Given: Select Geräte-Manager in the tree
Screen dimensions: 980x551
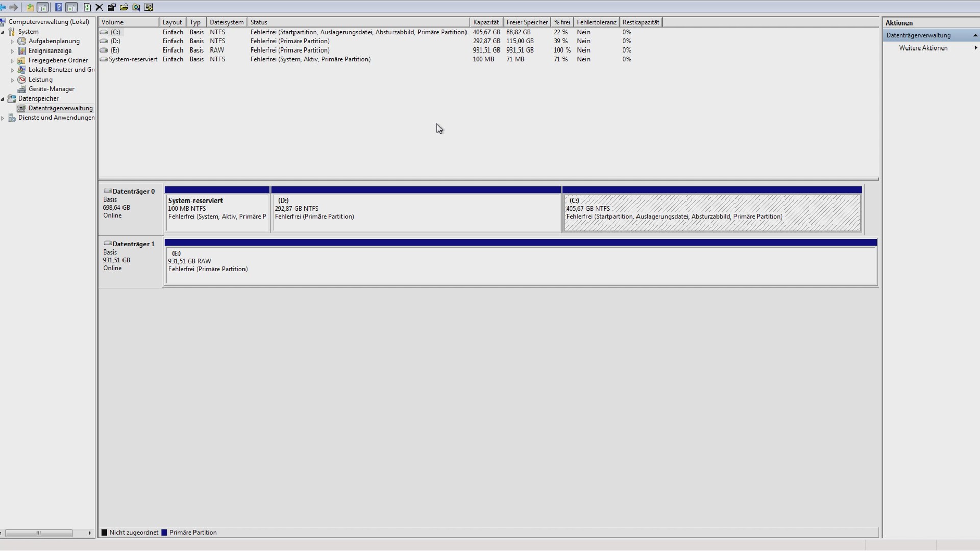Looking at the screenshot, I should point(51,89).
